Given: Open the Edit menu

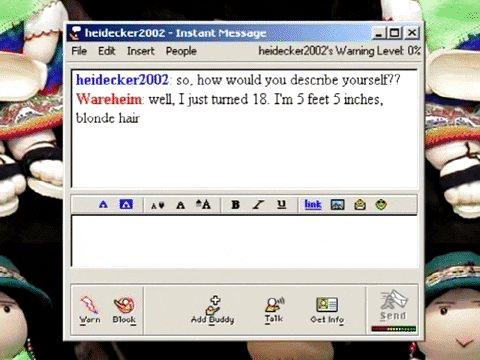Looking at the screenshot, I should (107, 51).
